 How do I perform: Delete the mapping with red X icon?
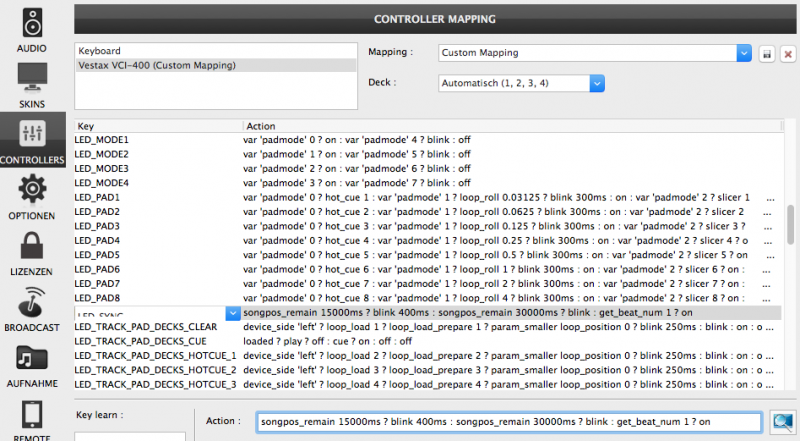[788, 53]
